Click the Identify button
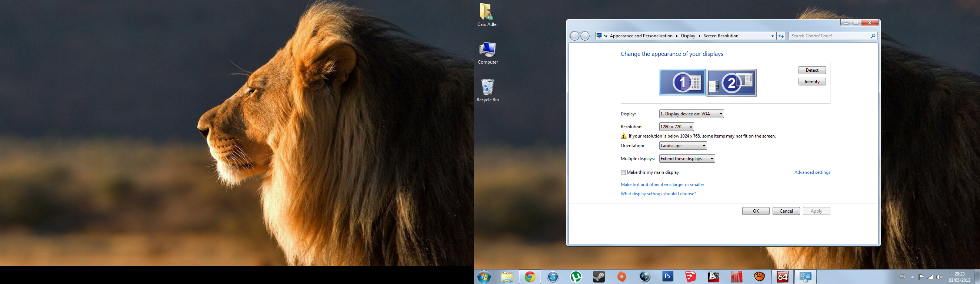The image size is (980, 284). coord(812,82)
